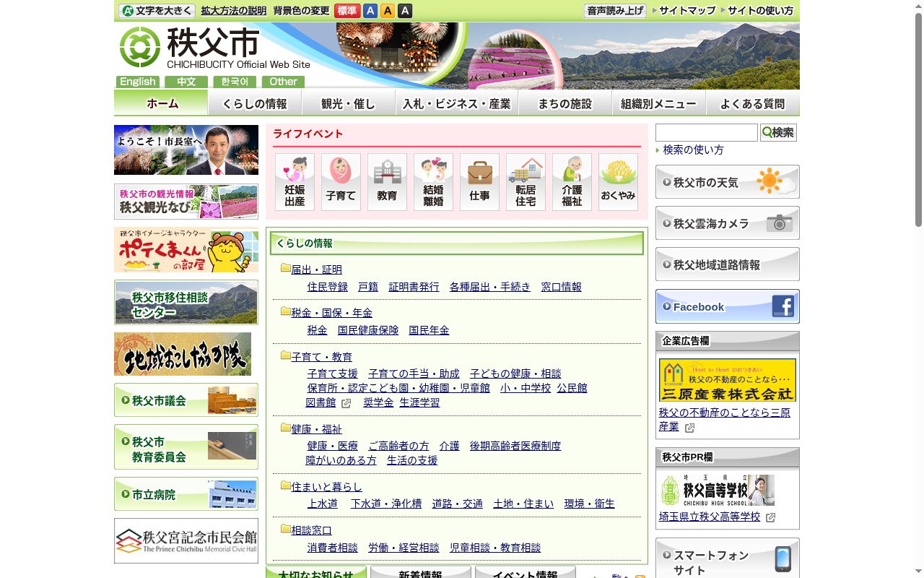Set background color to 標準
The width and height of the screenshot is (924, 578).
tap(347, 11)
